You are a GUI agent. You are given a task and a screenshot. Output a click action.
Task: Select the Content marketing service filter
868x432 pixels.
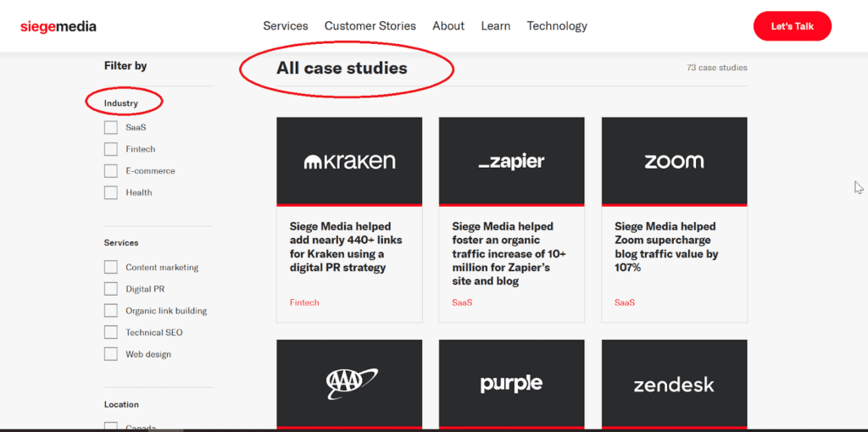pyautogui.click(x=111, y=267)
